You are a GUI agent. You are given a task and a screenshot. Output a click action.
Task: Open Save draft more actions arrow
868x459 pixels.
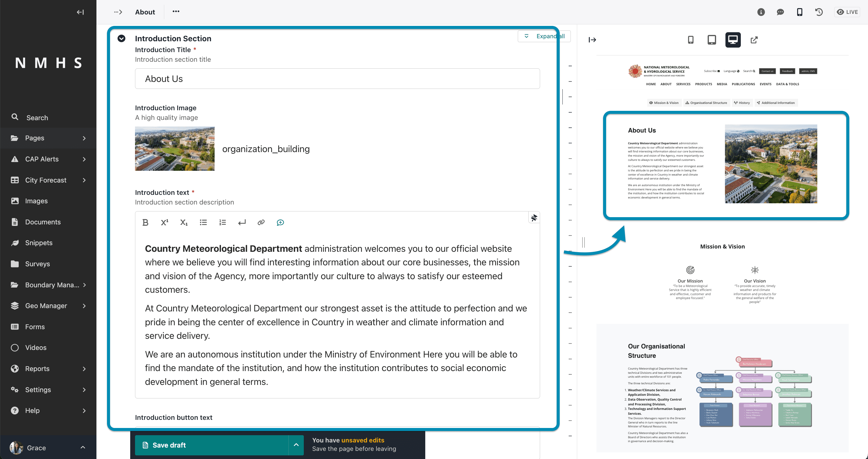[x=296, y=445]
